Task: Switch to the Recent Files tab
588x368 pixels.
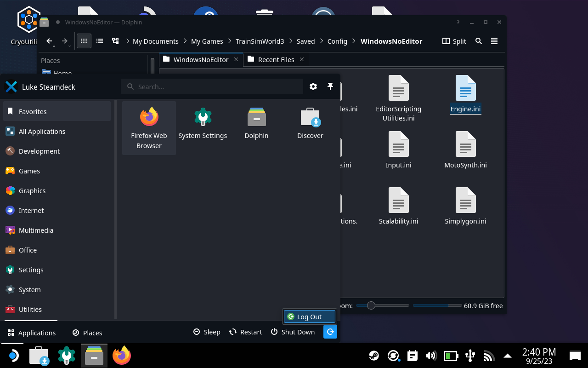Action: pyautogui.click(x=276, y=59)
